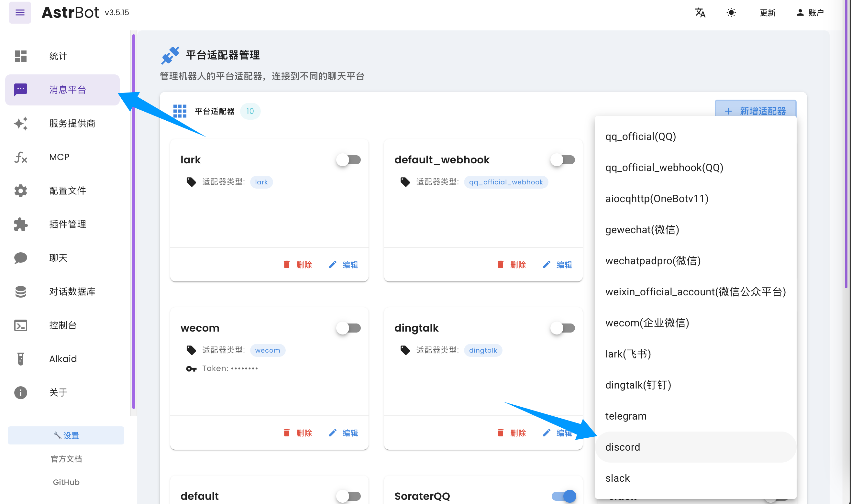Click the tag icon on lark card
851x504 pixels.
coord(191,182)
